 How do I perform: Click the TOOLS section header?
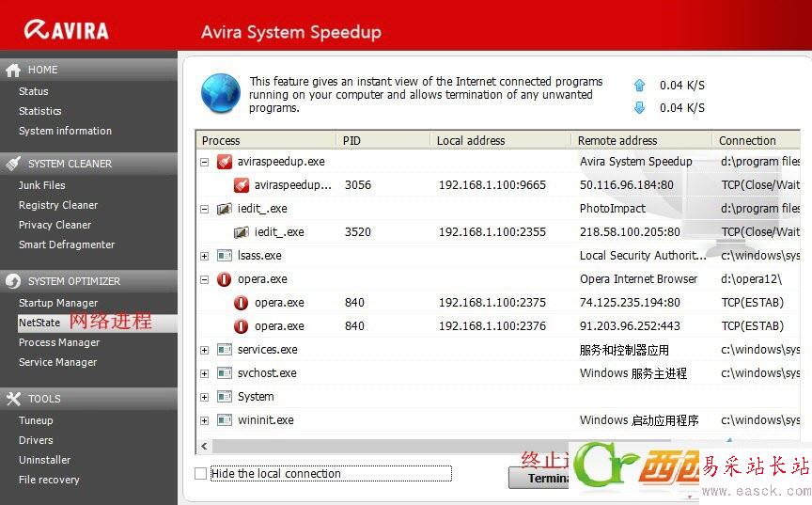click(88, 399)
